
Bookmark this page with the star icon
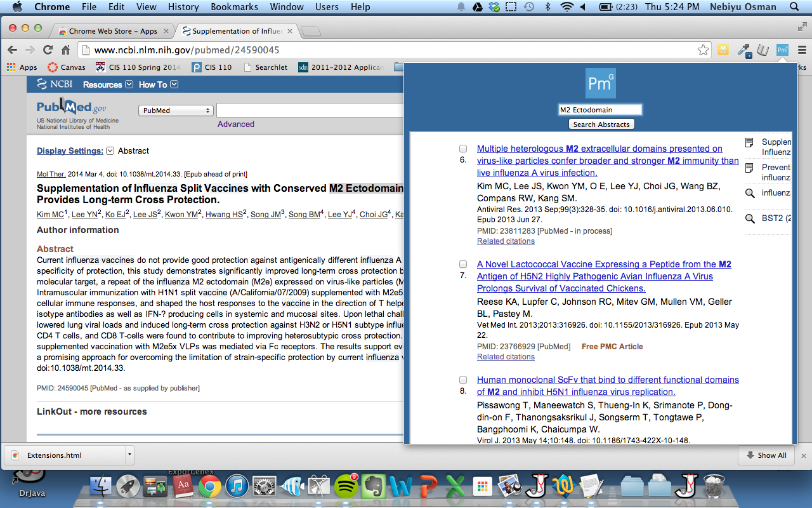(x=703, y=50)
